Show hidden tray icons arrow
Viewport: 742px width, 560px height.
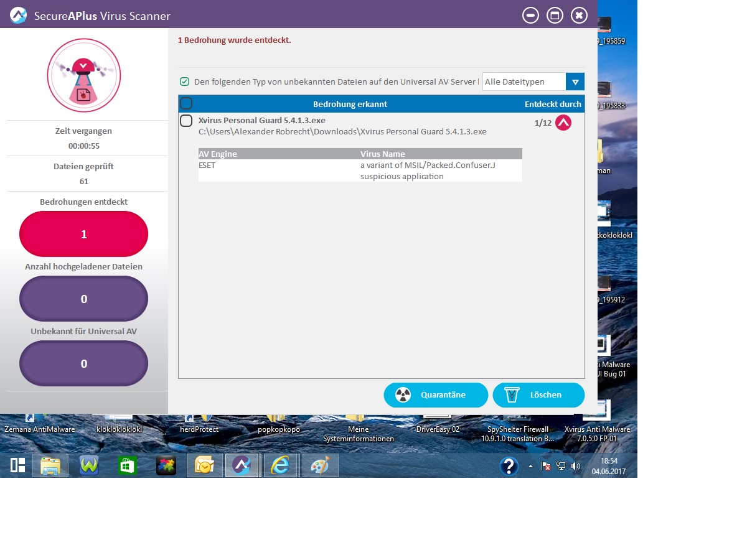tap(530, 466)
